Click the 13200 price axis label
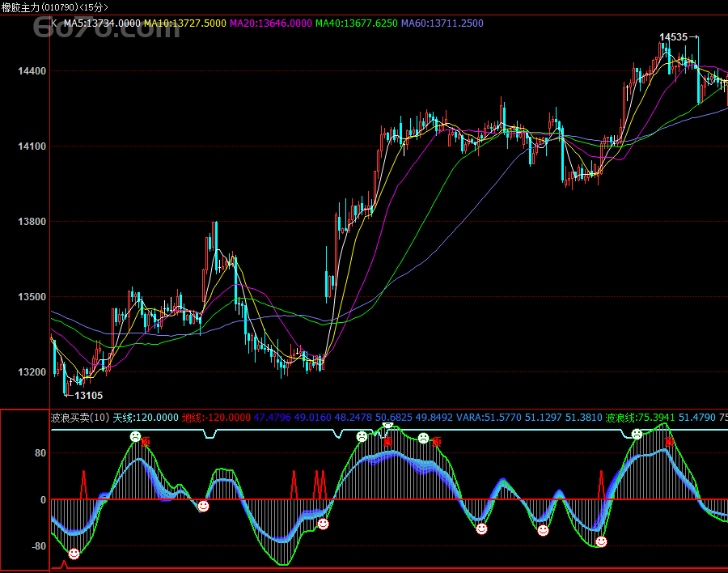 [x=32, y=372]
